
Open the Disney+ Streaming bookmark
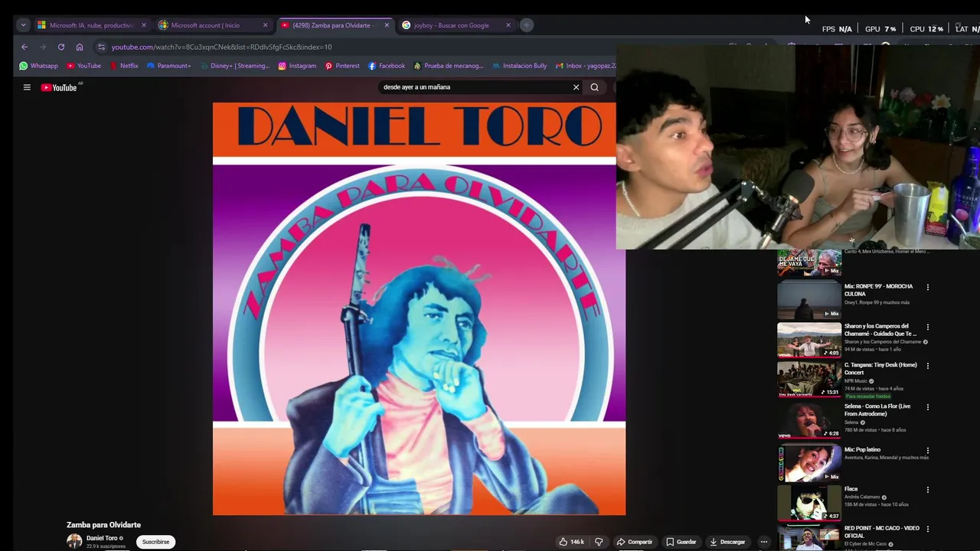[235, 66]
